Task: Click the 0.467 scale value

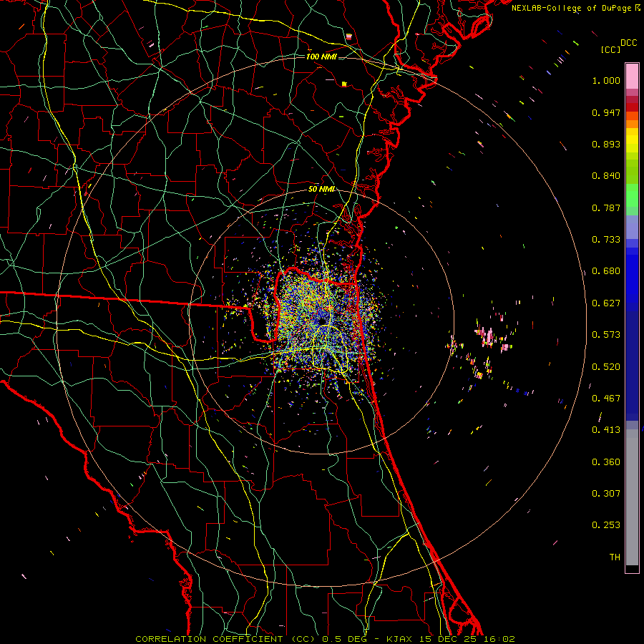Action: coord(606,399)
